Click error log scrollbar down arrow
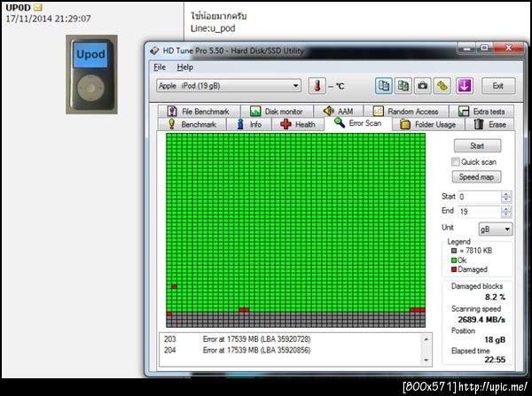 tap(426, 361)
